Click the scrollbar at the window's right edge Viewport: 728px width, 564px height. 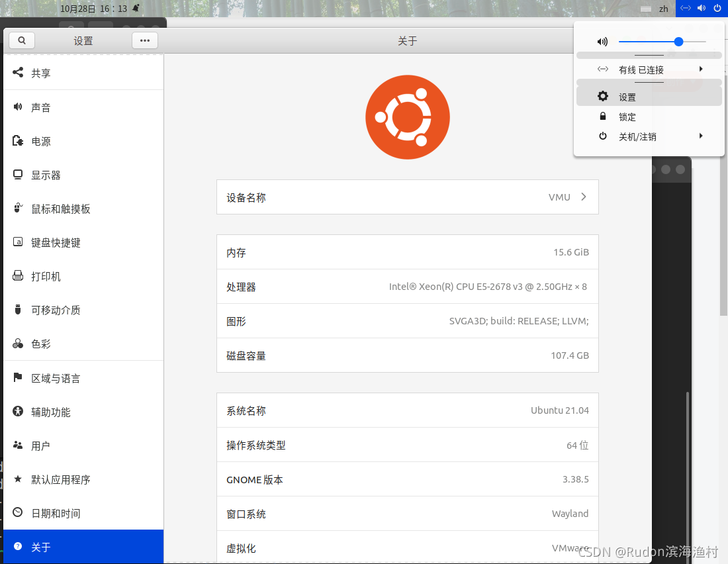pyautogui.click(x=723, y=195)
